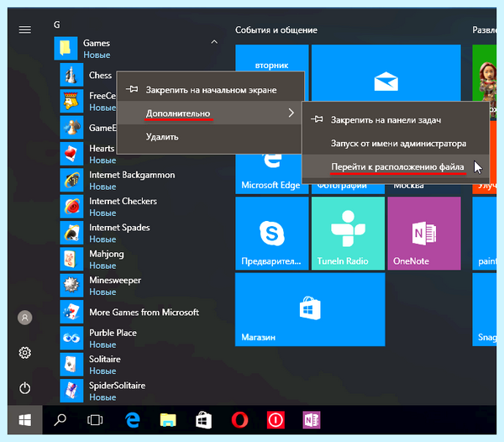Launch the Solitaire card icon
Image resolution: width=504 pixels, height=442 pixels.
click(x=71, y=365)
